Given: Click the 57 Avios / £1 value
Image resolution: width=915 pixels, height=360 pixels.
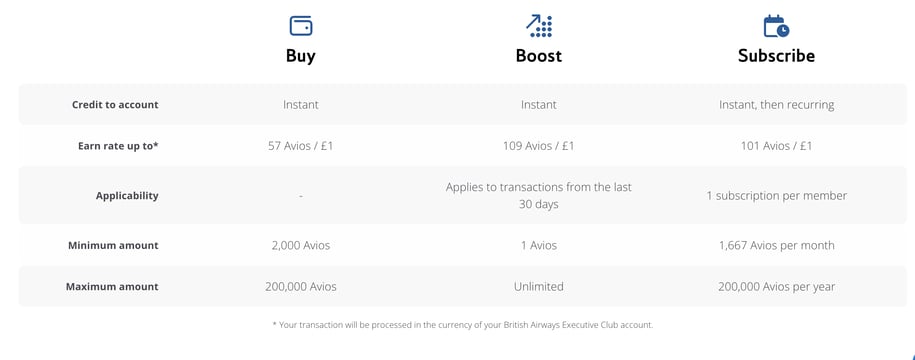Looking at the screenshot, I should pos(301,146).
